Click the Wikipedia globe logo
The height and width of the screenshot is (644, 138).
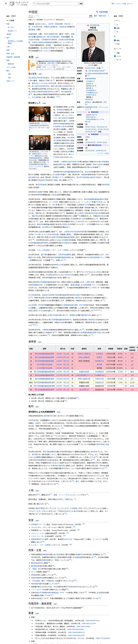(x=12, y=4)
